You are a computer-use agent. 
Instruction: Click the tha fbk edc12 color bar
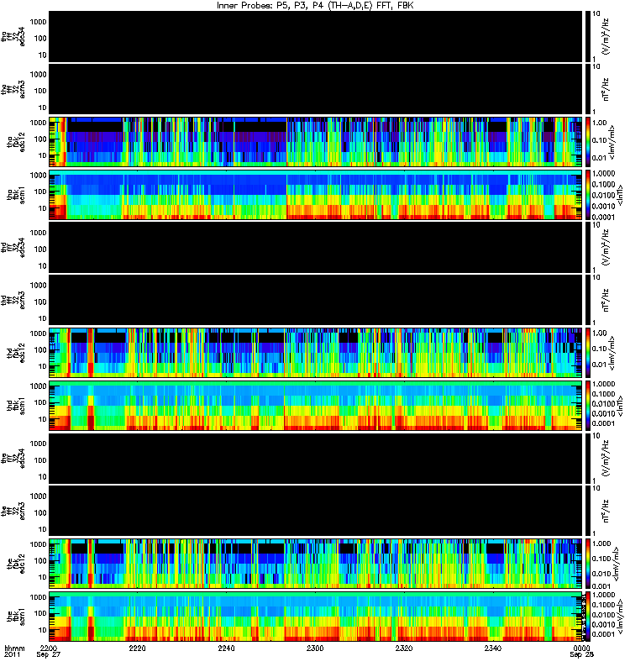coord(586,141)
